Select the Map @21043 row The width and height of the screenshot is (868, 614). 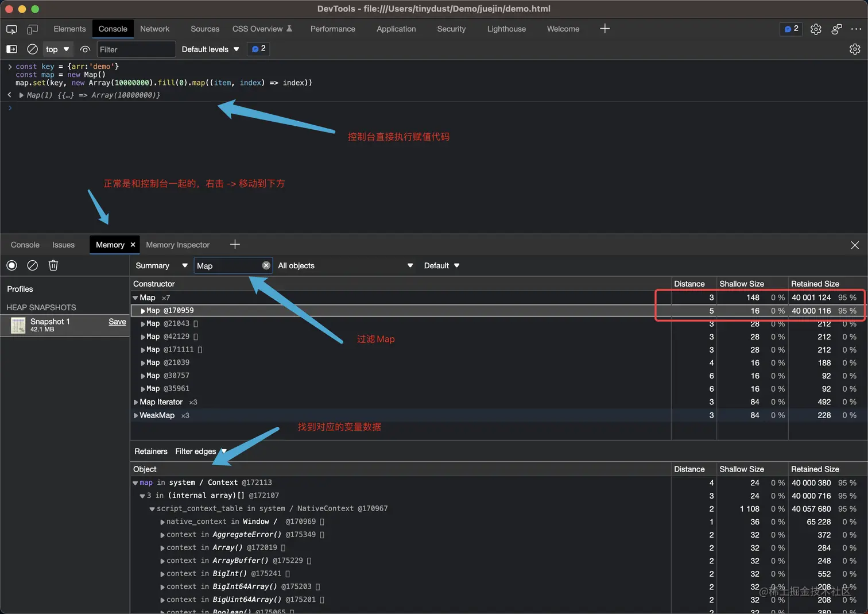(498, 324)
